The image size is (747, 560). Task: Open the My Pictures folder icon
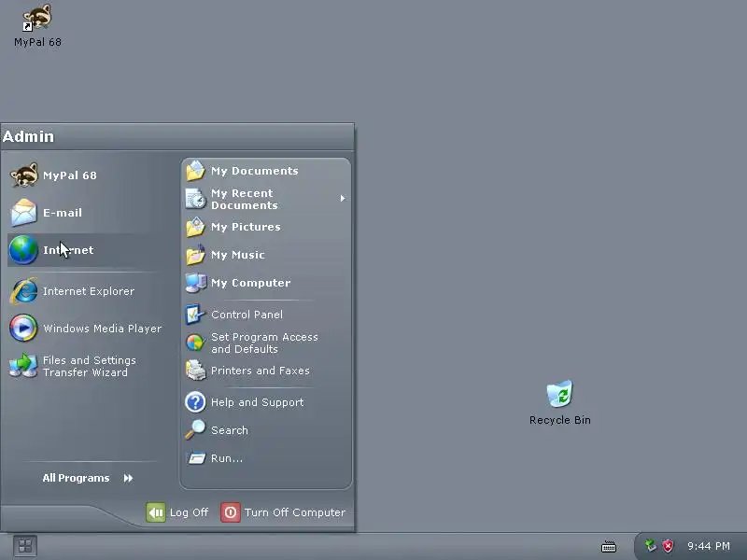[x=195, y=227]
